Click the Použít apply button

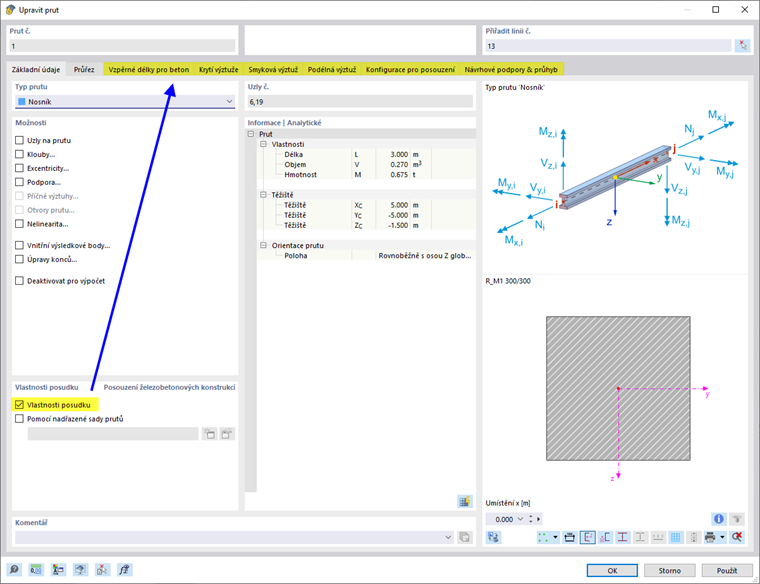coord(727,570)
